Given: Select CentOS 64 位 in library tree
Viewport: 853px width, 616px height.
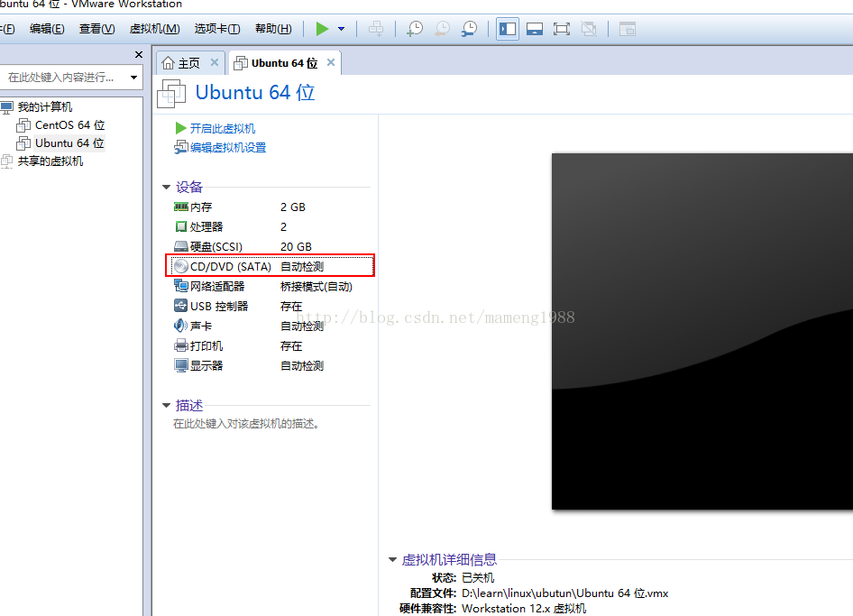Looking at the screenshot, I should [69, 125].
